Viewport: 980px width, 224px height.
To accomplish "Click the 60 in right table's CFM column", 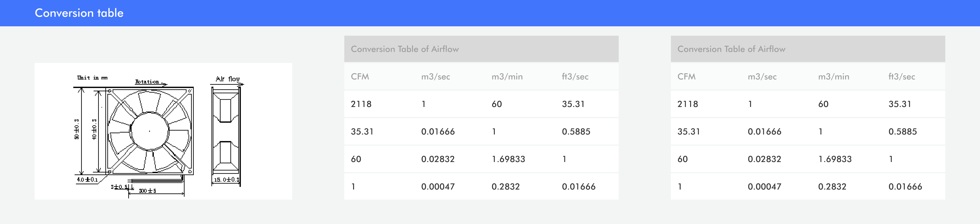I will 682,159.
